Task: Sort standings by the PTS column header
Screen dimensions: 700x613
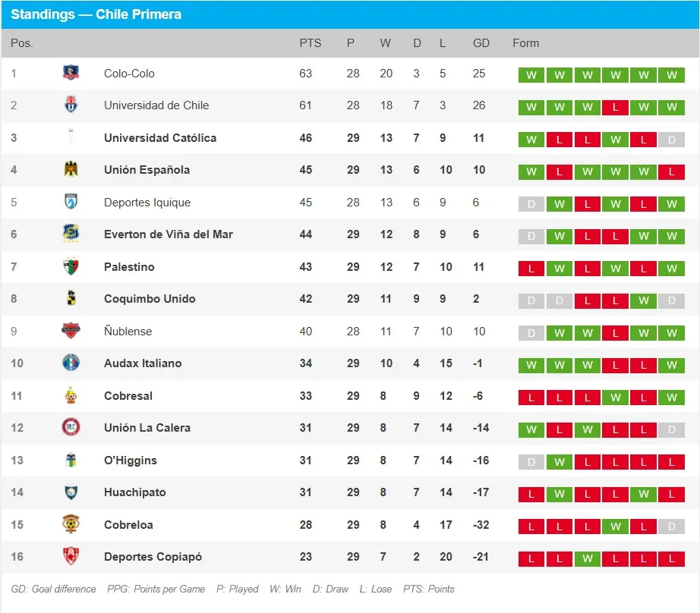Action: (310, 43)
